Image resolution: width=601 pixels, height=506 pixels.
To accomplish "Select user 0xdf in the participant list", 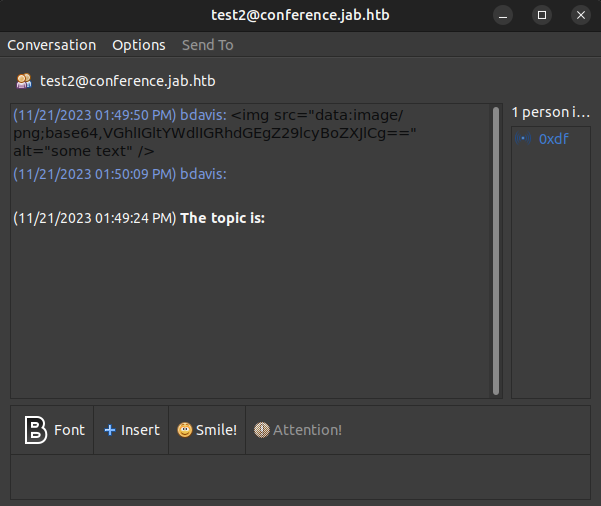I will tap(553, 139).
